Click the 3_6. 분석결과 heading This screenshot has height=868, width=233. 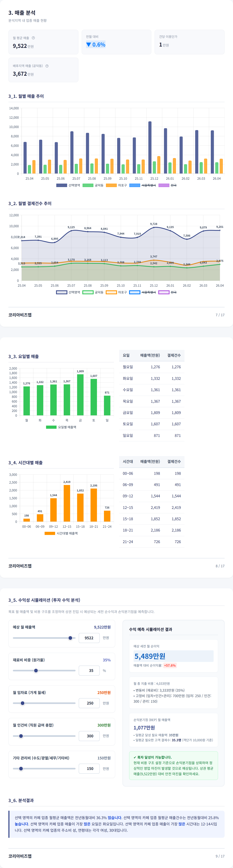coord(21,800)
